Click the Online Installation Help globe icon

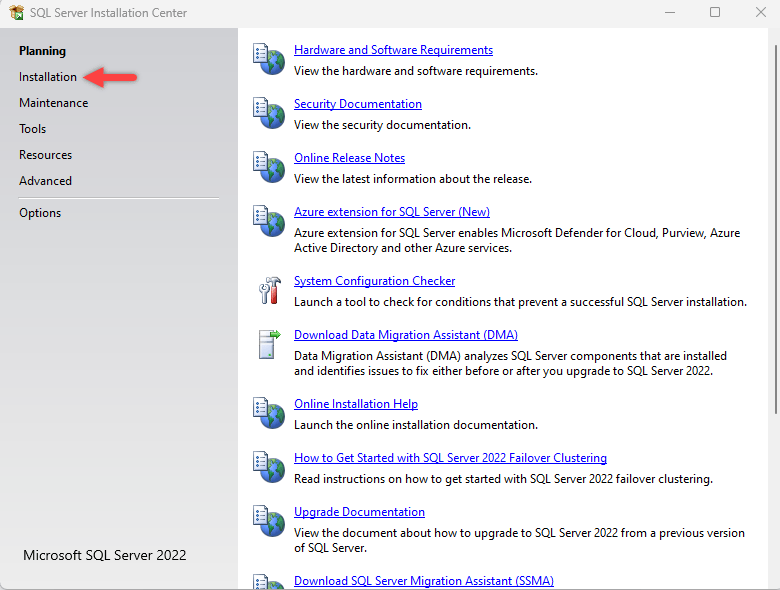269,413
